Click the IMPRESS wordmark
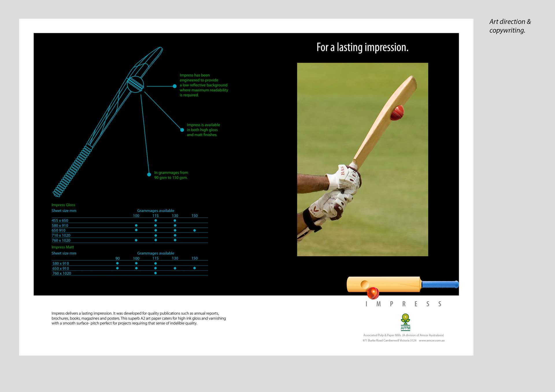555x392 pixels. click(x=404, y=304)
